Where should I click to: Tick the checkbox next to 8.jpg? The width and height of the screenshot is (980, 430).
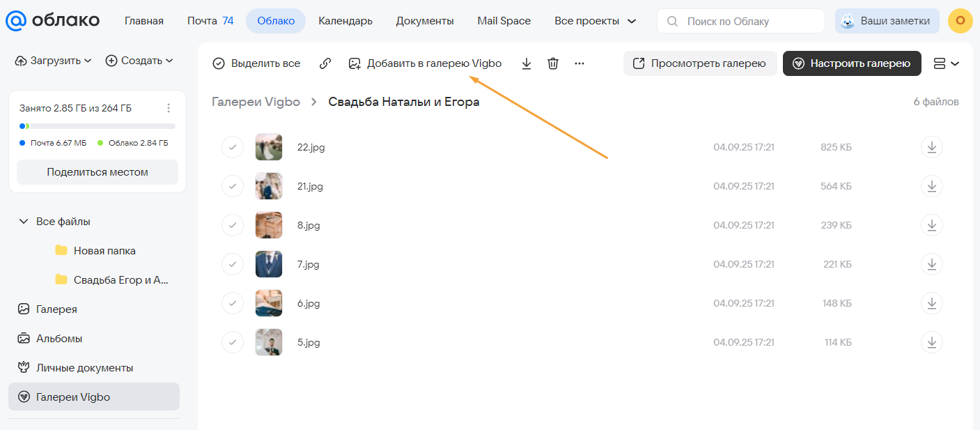coord(232,225)
